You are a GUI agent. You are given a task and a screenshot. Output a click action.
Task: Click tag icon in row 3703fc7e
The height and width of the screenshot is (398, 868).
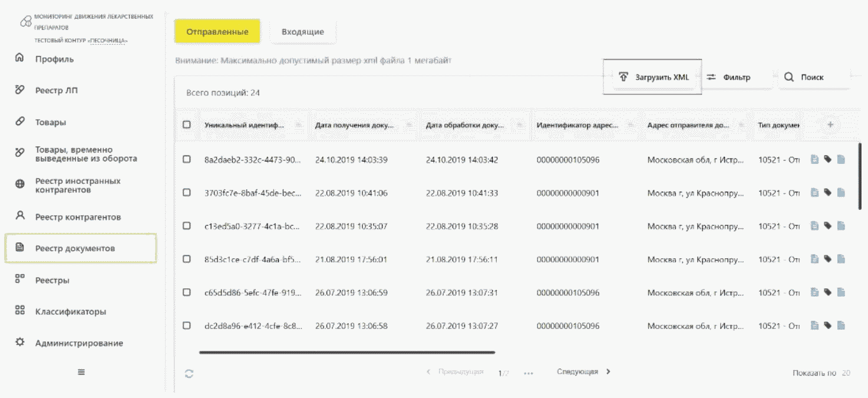(827, 192)
